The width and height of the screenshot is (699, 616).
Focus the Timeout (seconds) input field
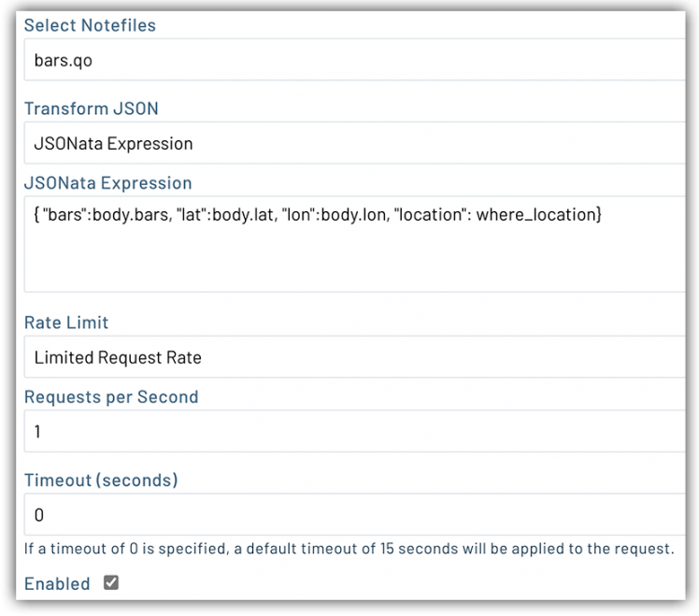355,515
